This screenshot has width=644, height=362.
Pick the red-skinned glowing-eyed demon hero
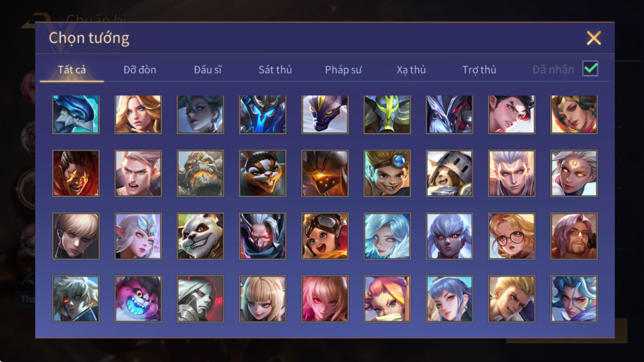point(76,173)
